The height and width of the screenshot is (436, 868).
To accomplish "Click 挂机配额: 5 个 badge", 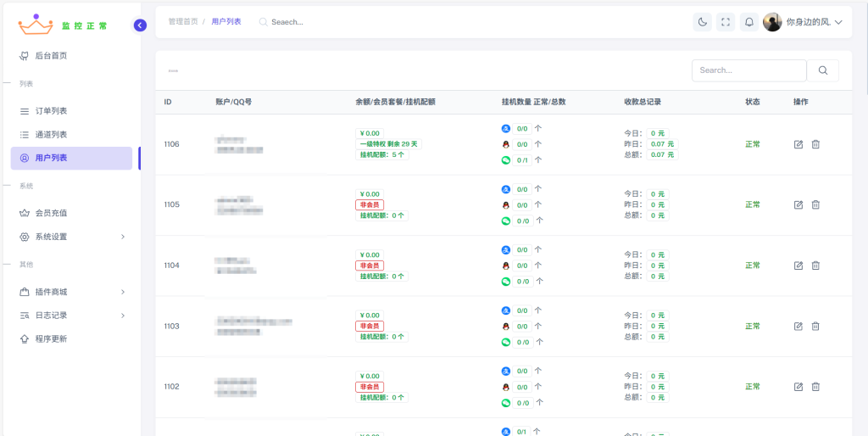I will point(382,155).
